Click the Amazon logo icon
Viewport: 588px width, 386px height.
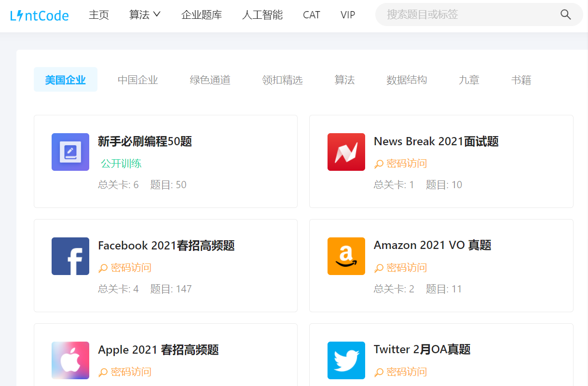click(346, 256)
